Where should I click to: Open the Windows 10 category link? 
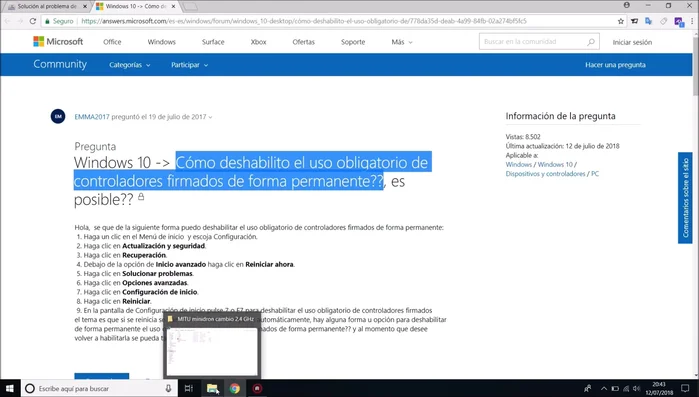coord(555,164)
